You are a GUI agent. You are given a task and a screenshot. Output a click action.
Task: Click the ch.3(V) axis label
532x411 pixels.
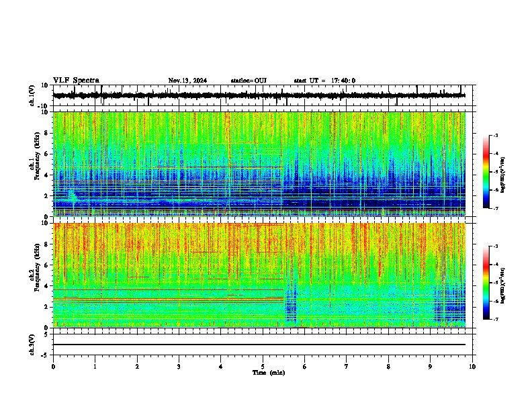coord(32,345)
